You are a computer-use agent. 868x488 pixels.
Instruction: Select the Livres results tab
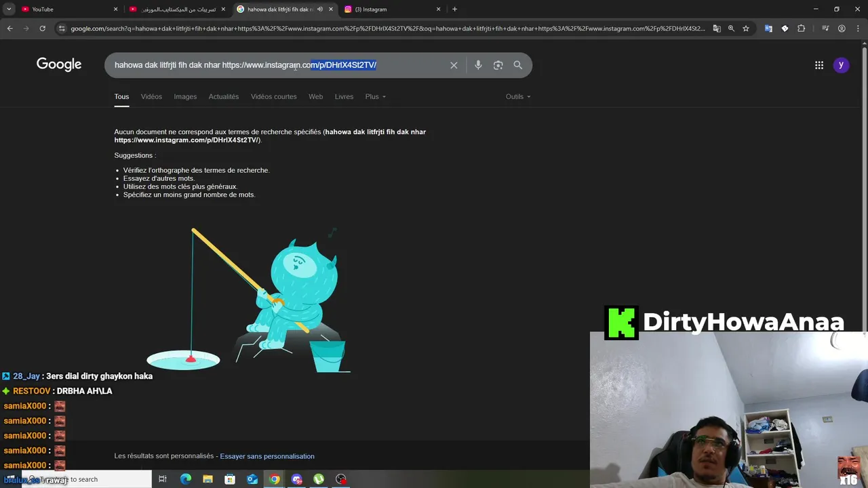(x=344, y=97)
